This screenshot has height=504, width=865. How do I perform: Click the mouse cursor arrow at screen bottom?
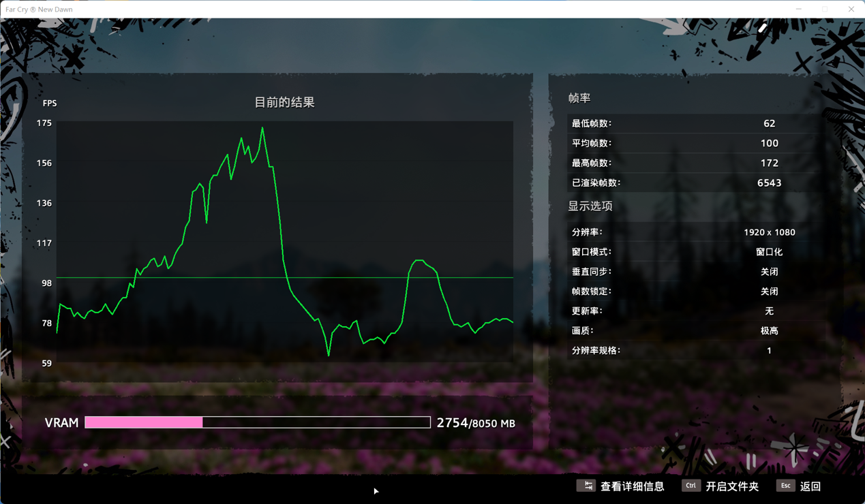click(376, 490)
